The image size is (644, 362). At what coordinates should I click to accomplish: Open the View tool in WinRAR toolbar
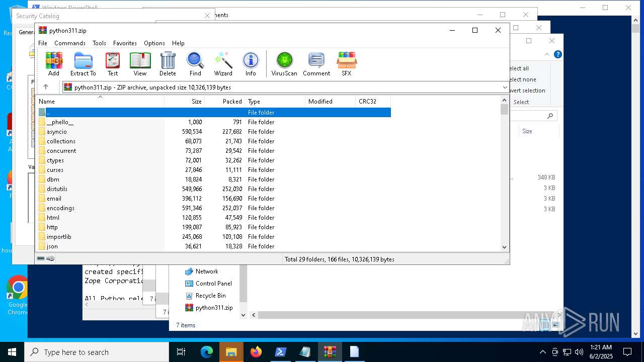[140, 64]
